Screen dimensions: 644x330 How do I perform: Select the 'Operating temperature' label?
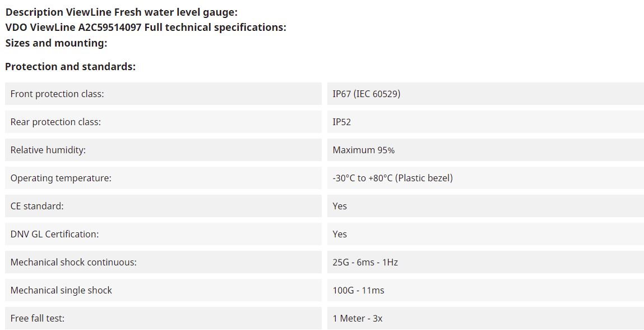click(x=61, y=178)
